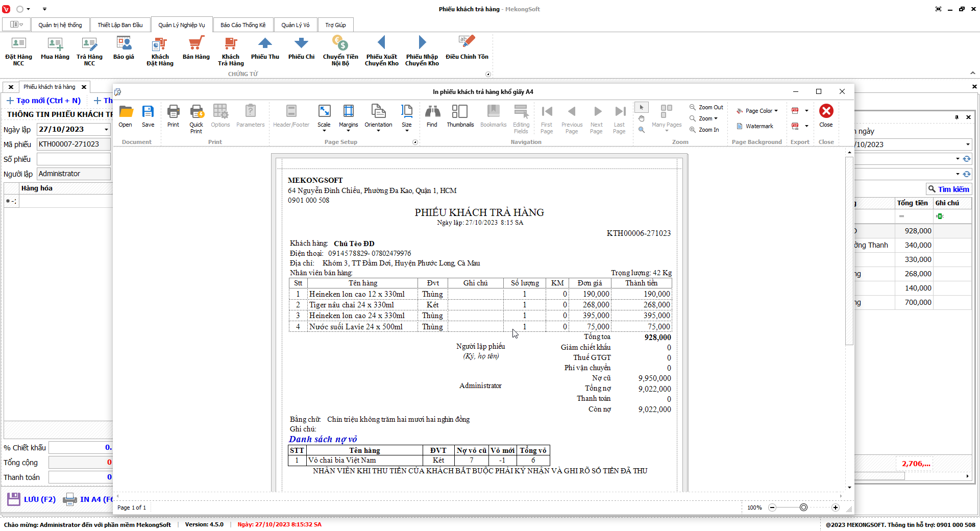
Task: Expand the Orientation dropdown
Action: click(378, 118)
